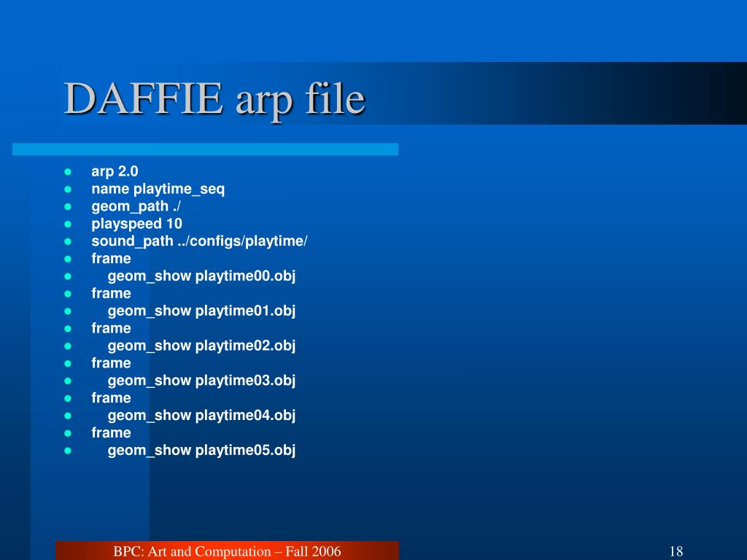Click the 'playspeed 10' line
Image resolution: width=747 pixels, height=560 pixels.
(136, 224)
